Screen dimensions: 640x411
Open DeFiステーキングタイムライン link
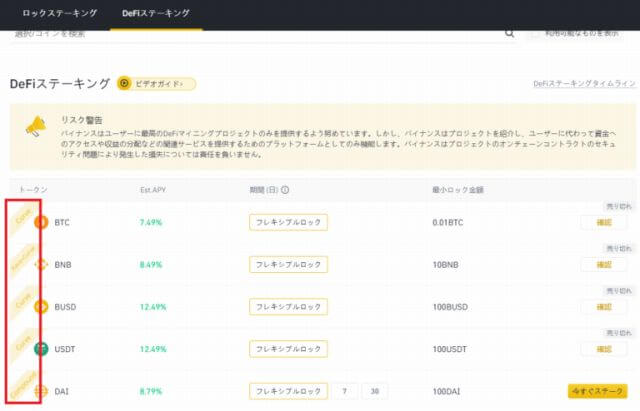[x=584, y=84]
